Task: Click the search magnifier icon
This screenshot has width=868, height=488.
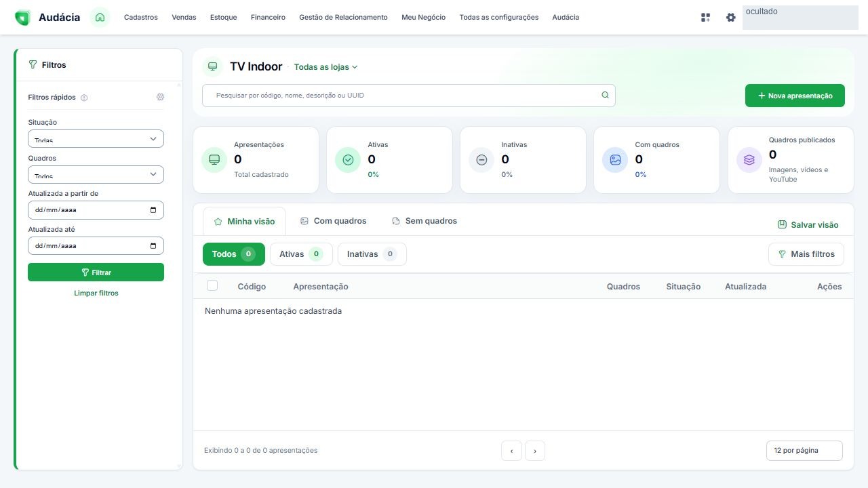Action: point(605,96)
